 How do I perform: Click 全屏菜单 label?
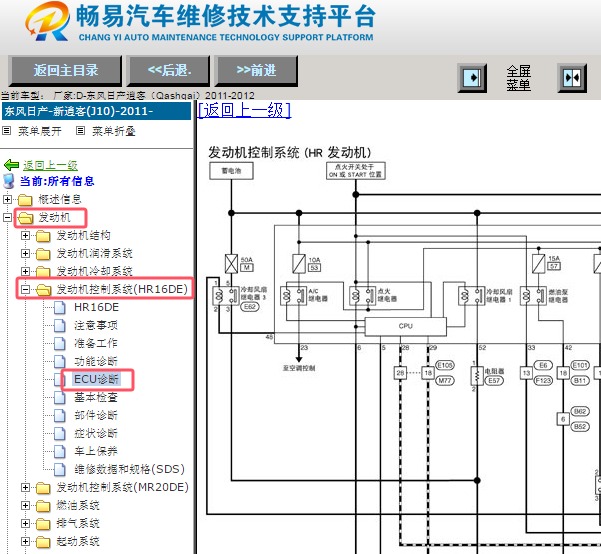coord(518,78)
